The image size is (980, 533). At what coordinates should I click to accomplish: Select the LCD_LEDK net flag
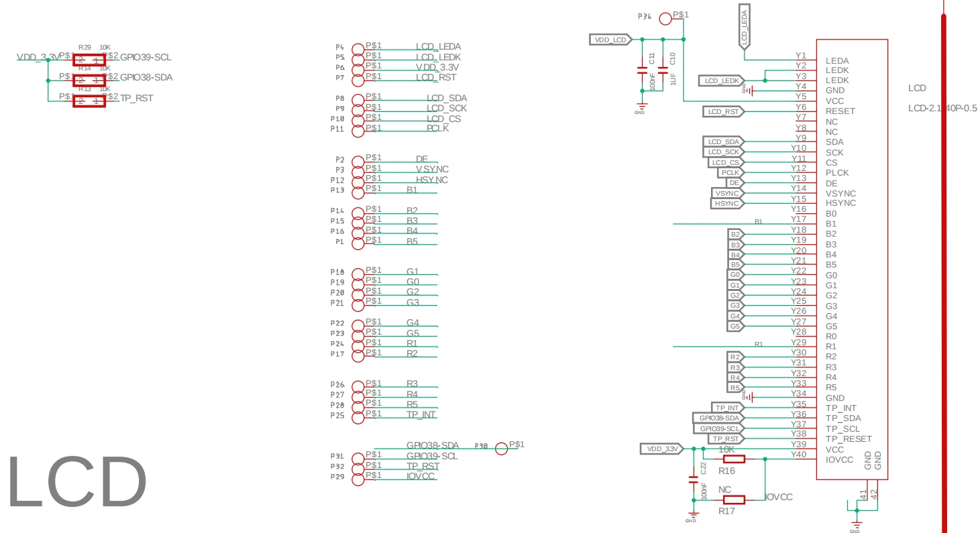(x=723, y=81)
